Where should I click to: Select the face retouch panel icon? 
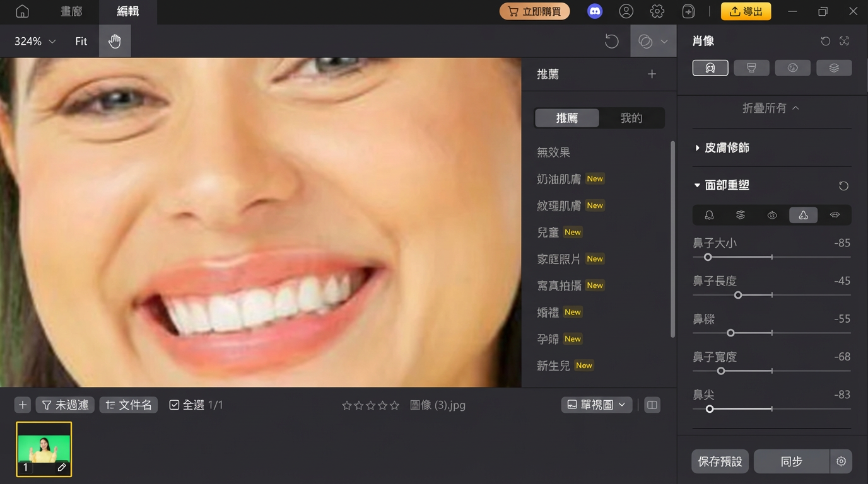[710, 67]
